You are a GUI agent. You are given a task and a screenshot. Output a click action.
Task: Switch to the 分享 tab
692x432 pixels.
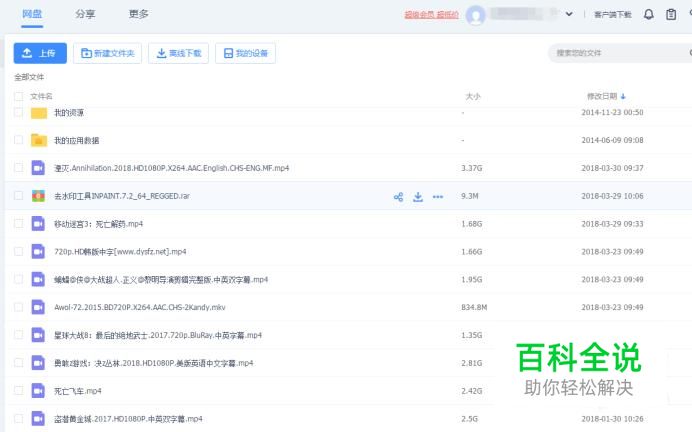tap(85, 14)
